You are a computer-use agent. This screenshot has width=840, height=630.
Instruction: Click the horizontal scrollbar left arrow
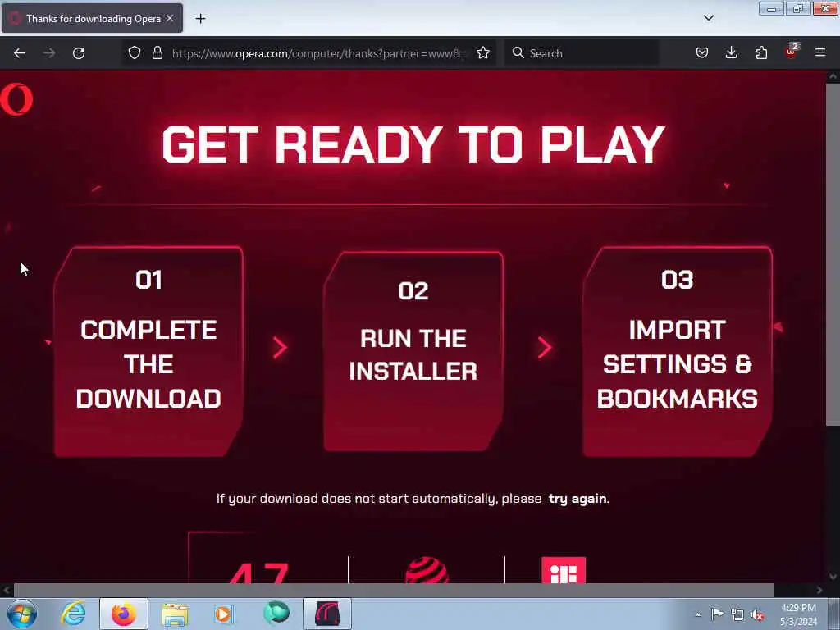(7, 591)
